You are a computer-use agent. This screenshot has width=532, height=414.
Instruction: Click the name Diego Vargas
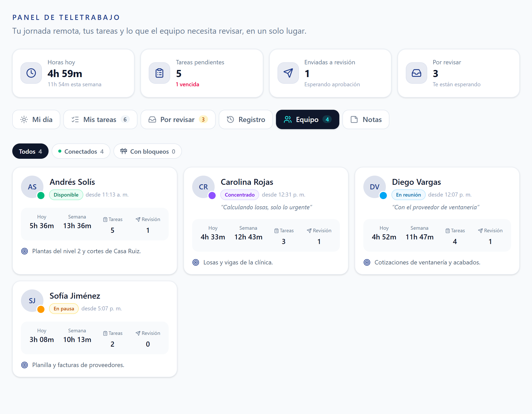coord(417,182)
